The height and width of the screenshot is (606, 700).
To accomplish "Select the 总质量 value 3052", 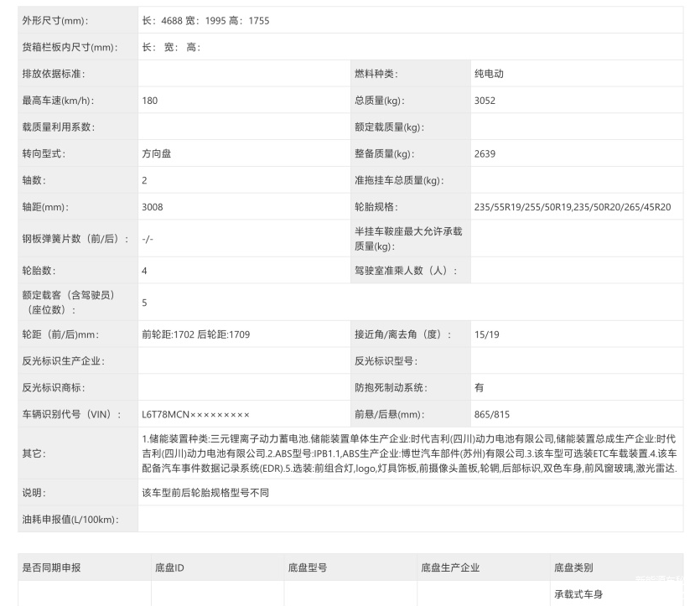I will pyautogui.click(x=485, y=101).
